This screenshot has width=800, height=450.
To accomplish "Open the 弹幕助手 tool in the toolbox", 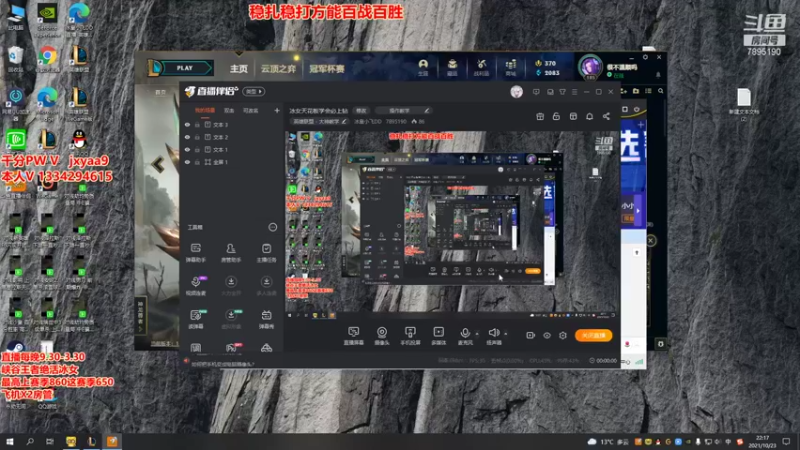I will (195, 253).
